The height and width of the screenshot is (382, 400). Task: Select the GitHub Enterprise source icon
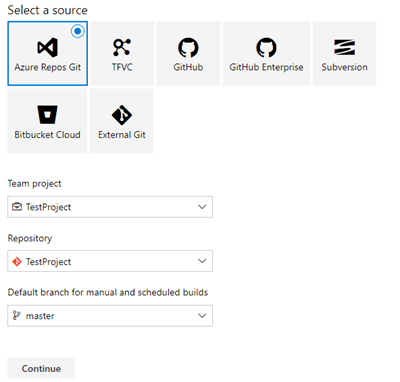pos(266,47)
